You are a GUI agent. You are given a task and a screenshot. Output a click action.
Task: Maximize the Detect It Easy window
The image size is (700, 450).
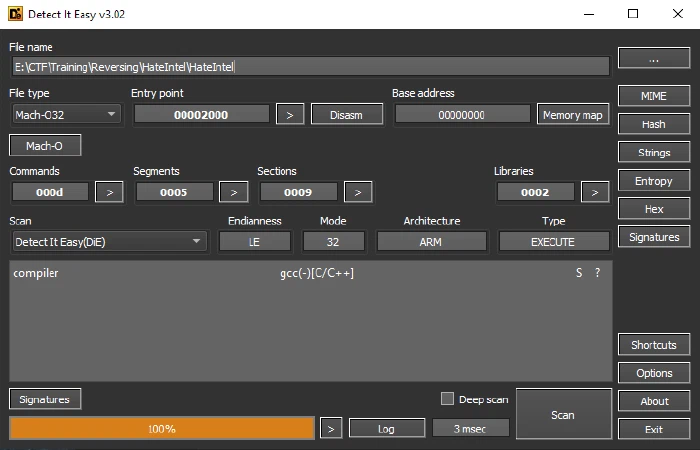pos(633,14)
